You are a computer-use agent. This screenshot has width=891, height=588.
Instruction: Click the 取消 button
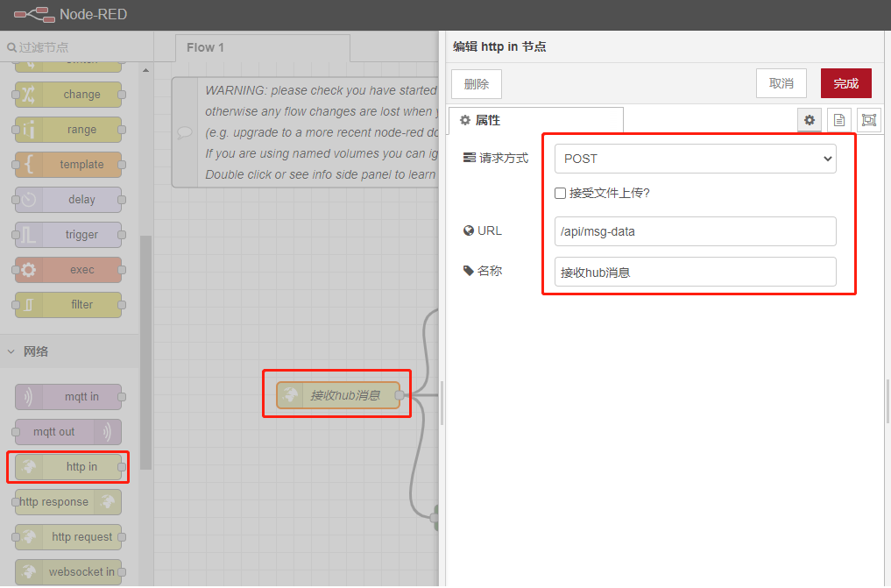click(x=781, y=83)
